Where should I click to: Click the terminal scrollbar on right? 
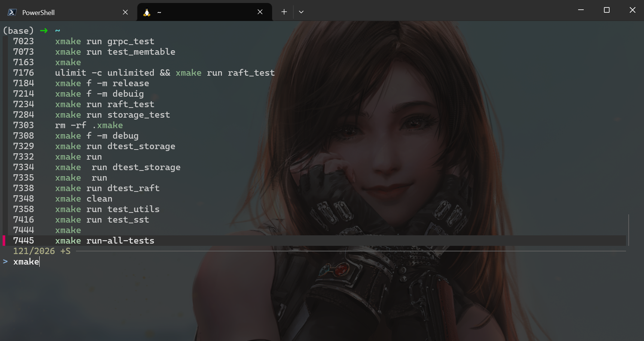coord(629,230)
